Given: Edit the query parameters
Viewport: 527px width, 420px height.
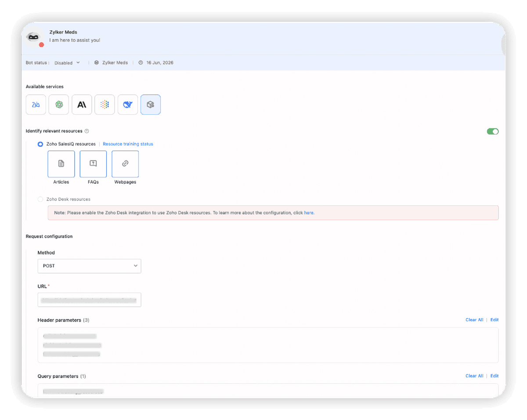Looking at the screenshot, I should point(495,376).
